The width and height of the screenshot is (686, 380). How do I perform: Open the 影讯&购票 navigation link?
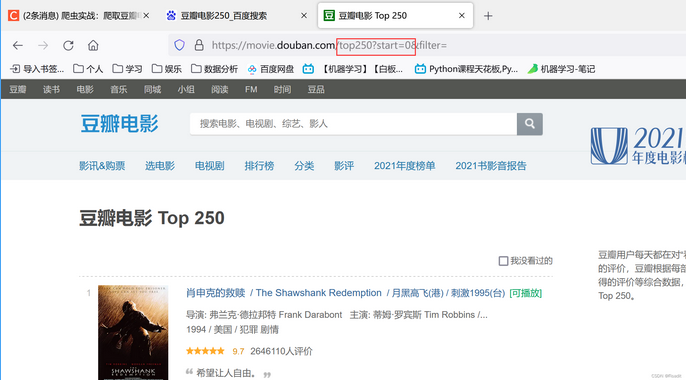pyautogui.click(x=102, y=166)
